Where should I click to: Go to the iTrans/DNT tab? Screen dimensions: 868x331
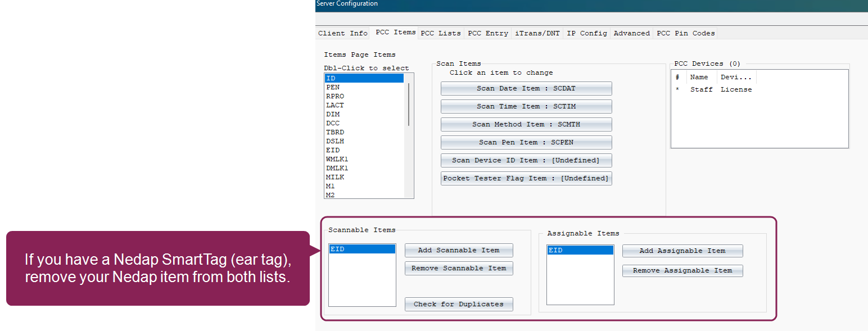pyautogui.click(x=537, y=33)
